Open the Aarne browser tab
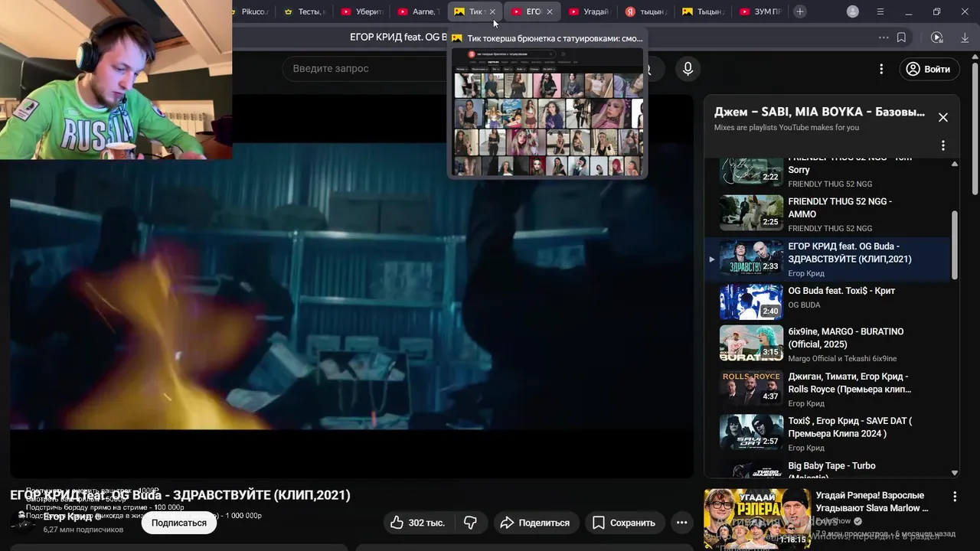The image size is (980, 551). point(418,11)
